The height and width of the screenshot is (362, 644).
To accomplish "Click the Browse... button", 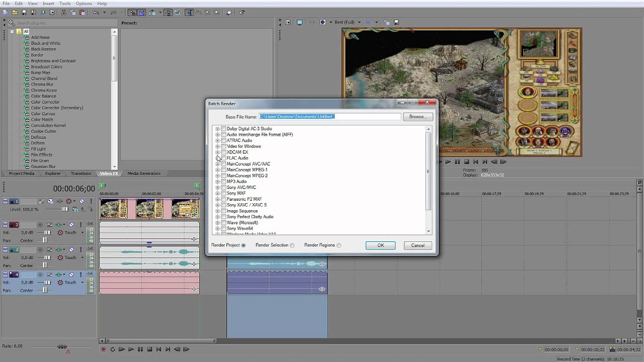I will click(x=418, y=117).
